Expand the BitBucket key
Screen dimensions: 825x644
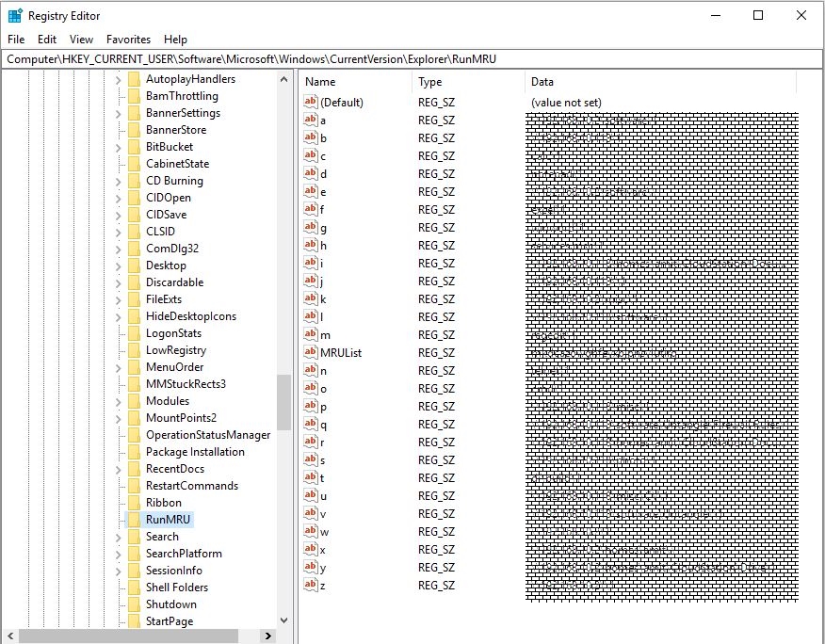(x=119, y=148)
